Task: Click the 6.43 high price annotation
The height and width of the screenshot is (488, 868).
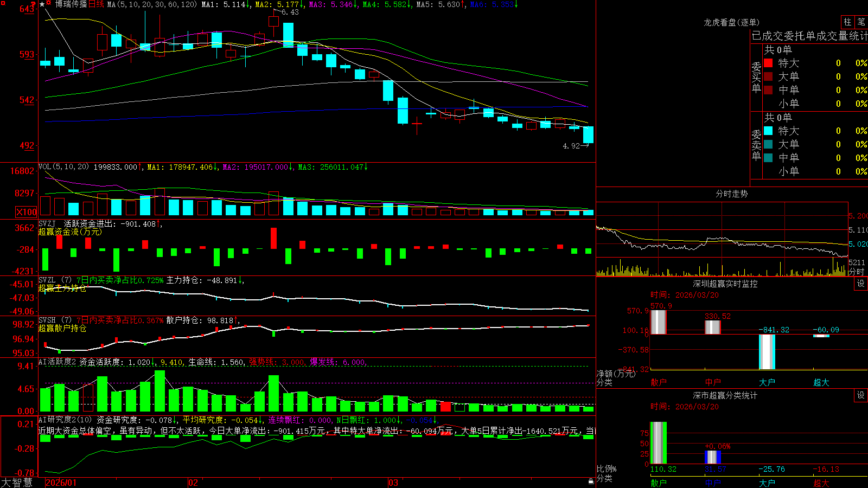Action: click(290, 12)
